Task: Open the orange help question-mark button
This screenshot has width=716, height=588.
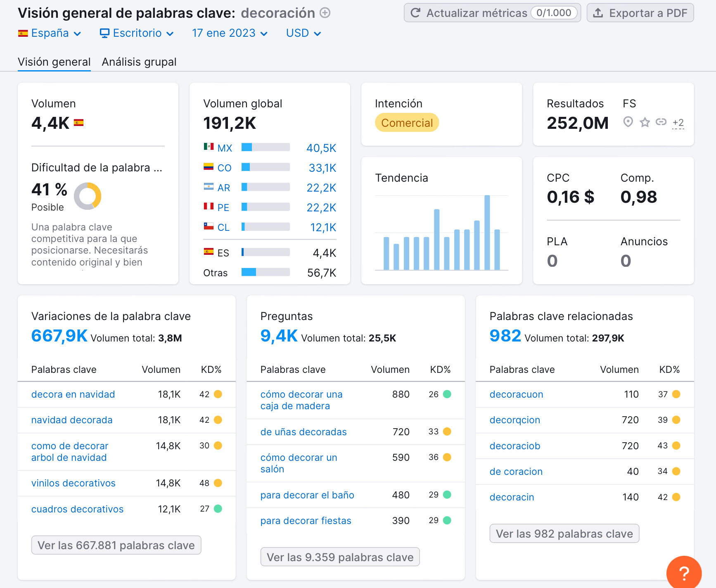Action: (684, 572)
